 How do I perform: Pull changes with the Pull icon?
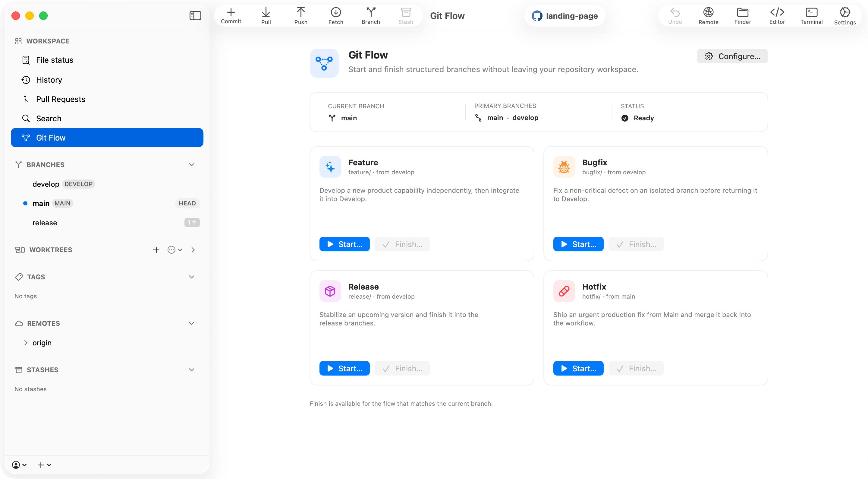(x=266, y=16)
